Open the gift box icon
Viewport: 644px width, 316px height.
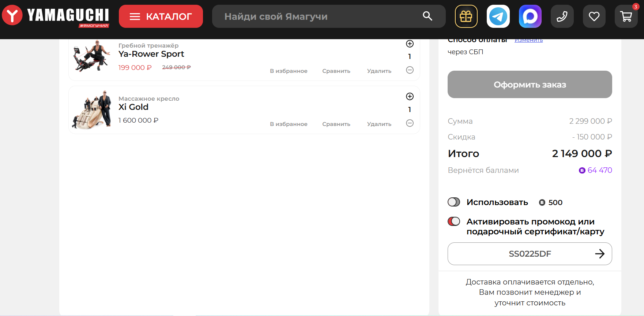466,16
